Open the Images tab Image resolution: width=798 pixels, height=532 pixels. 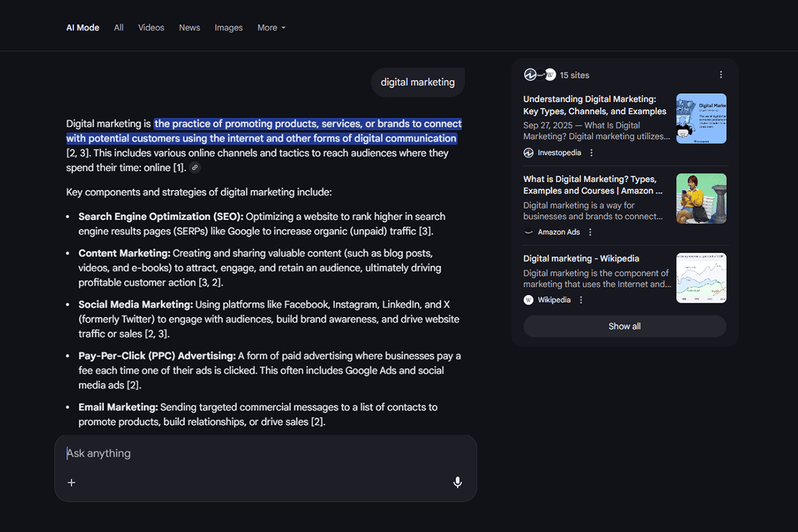point(229,28)
